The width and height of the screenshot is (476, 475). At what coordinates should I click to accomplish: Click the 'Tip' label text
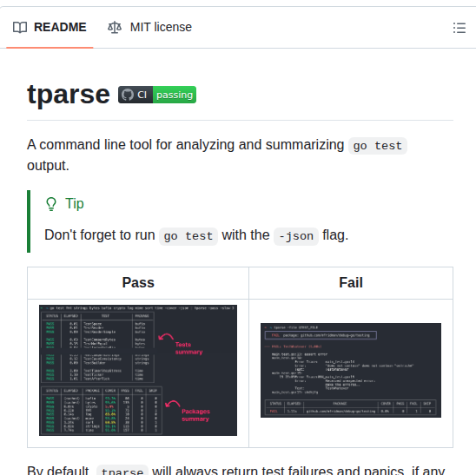[x=75, y=203]
